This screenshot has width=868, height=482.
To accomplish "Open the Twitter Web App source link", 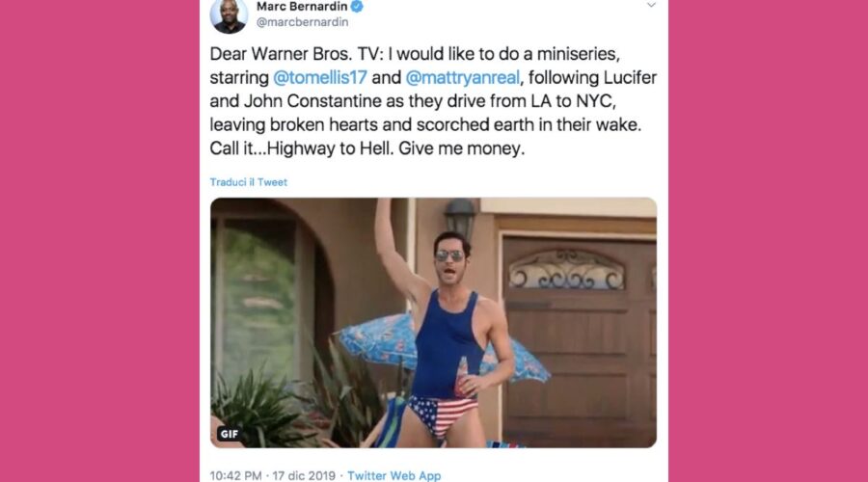I will click(x=394, y=475).
